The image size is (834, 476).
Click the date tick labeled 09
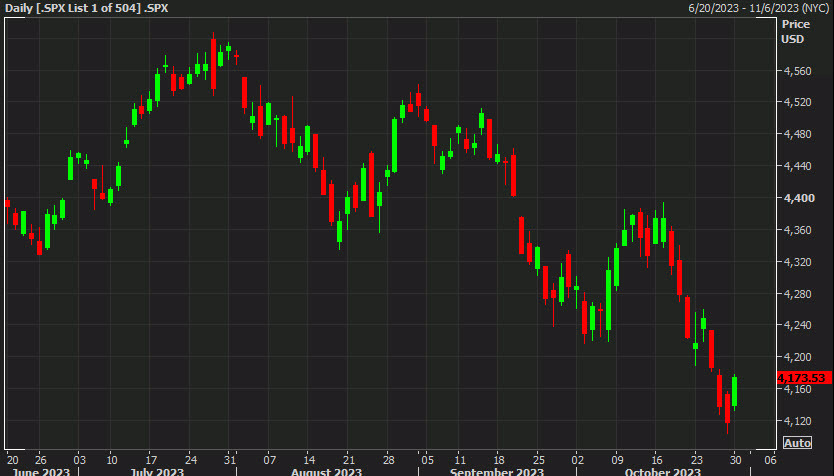(x=618, y=460)
